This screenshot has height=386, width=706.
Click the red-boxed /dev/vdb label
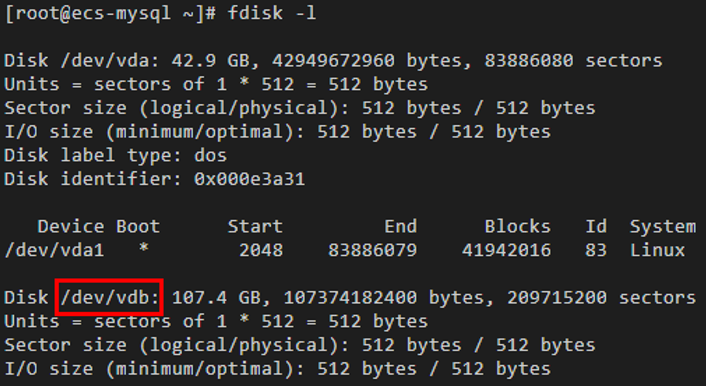pos(110,298)
